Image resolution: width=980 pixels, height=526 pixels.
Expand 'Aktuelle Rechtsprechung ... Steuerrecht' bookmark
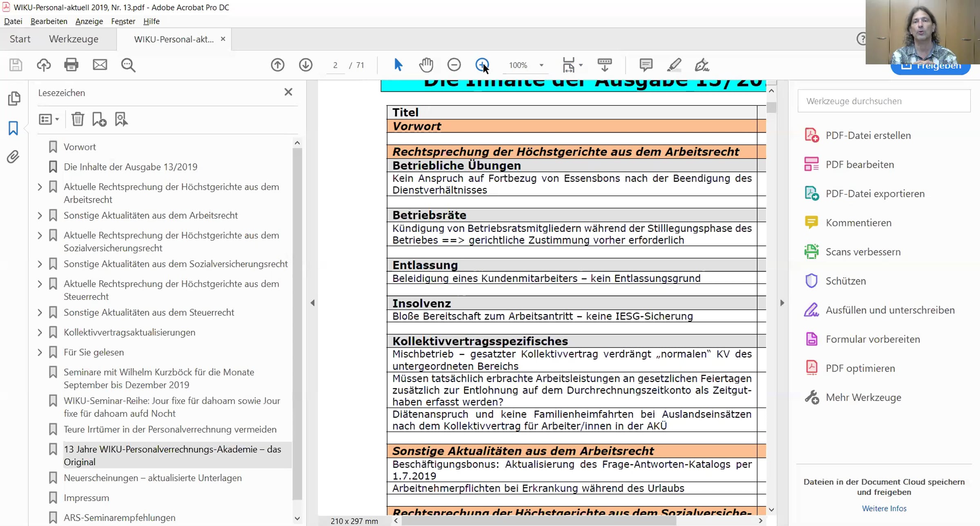tap(40, 284)
